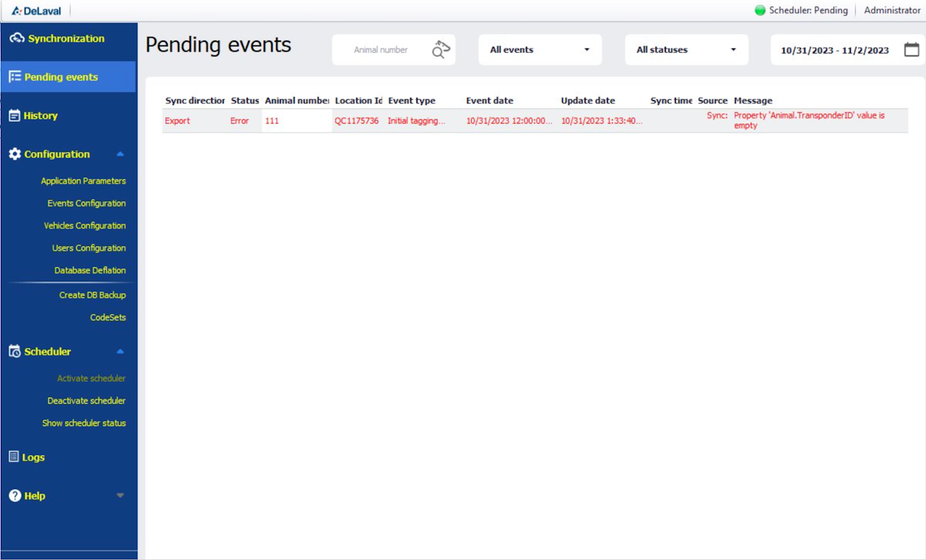Open CodeSets

(x=108, y=318)
